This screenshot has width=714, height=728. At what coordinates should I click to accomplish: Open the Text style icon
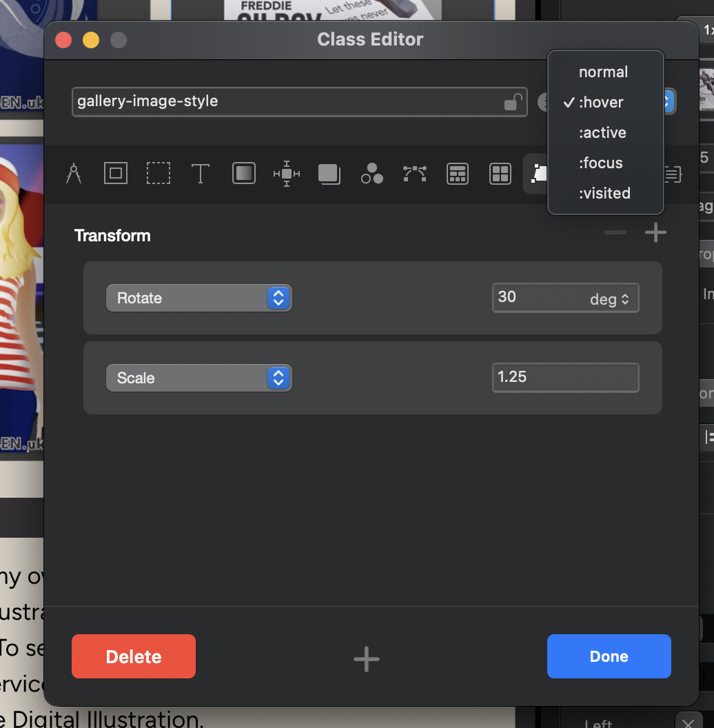coord(200,174)
